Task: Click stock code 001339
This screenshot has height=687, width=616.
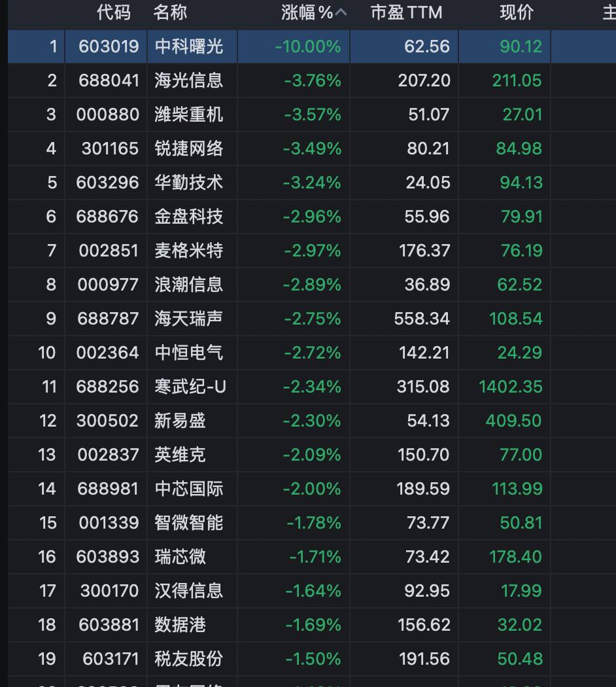Action: pyautogui.click(x=109, y=523)
